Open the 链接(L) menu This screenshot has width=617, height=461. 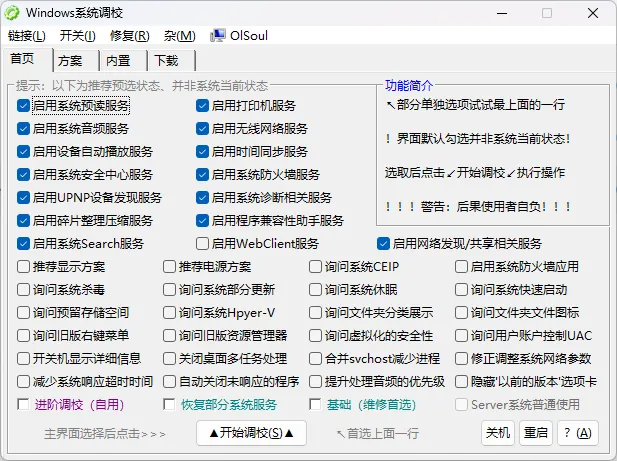click(x=27, y=36)
